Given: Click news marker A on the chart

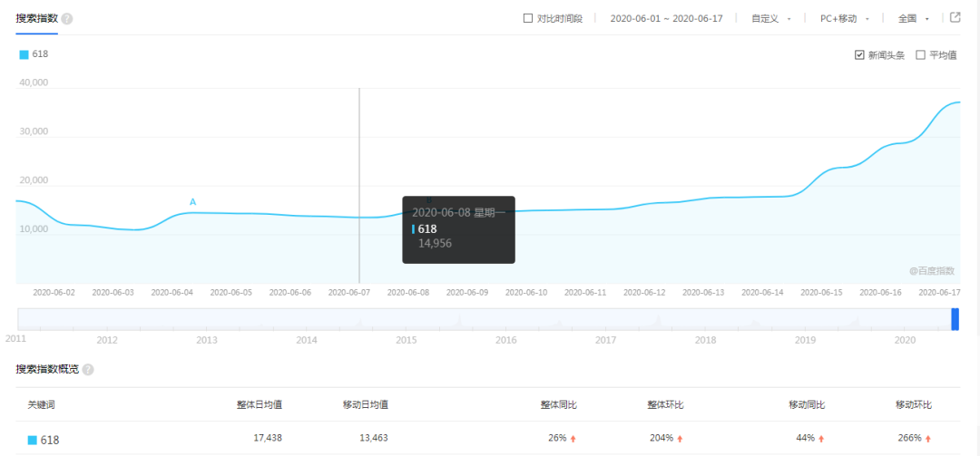Looking at the screenshot, I should coord(192,202).
